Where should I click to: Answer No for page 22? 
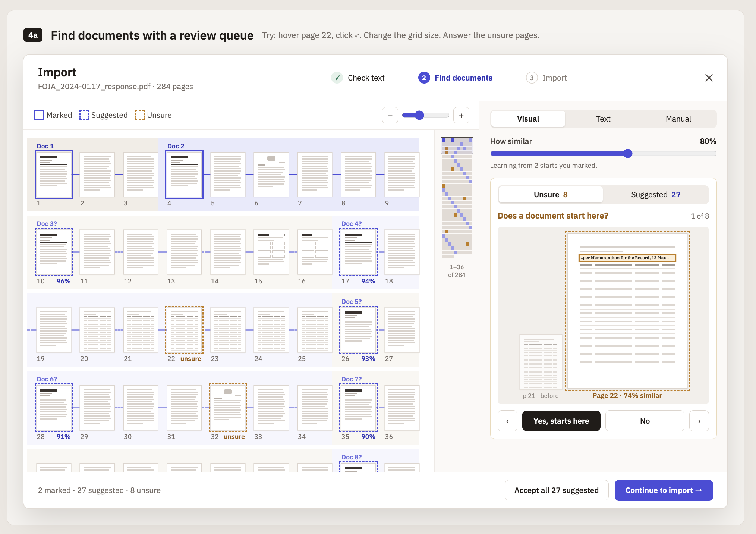pos(645,421)
